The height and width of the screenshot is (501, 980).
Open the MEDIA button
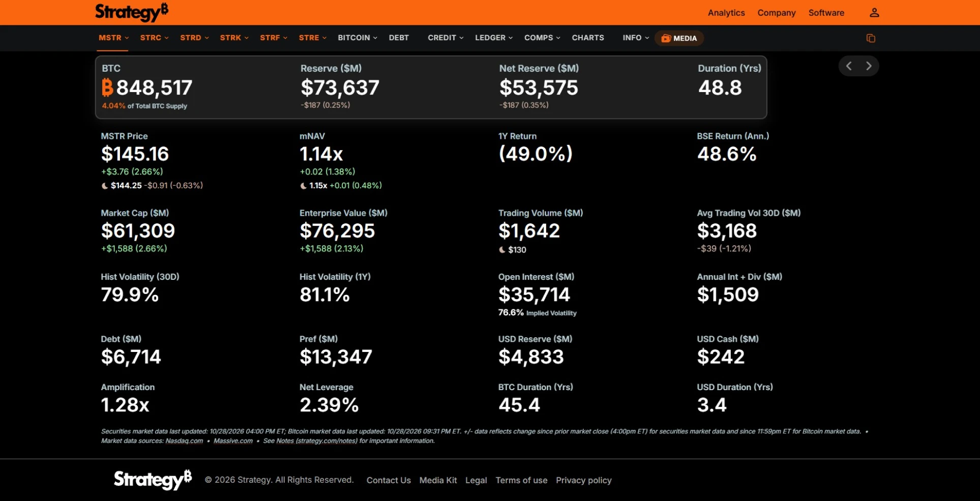pyautogui.click(x=679, y=38)
